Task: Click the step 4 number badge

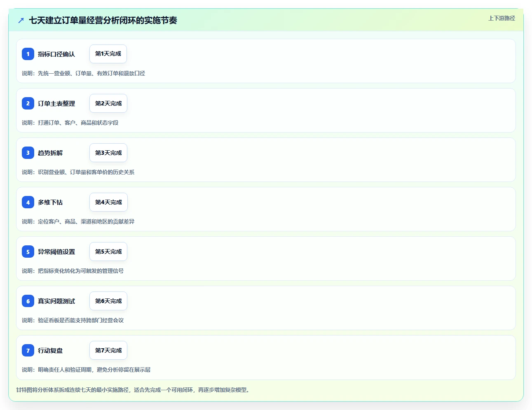Action: pos(28,202)
